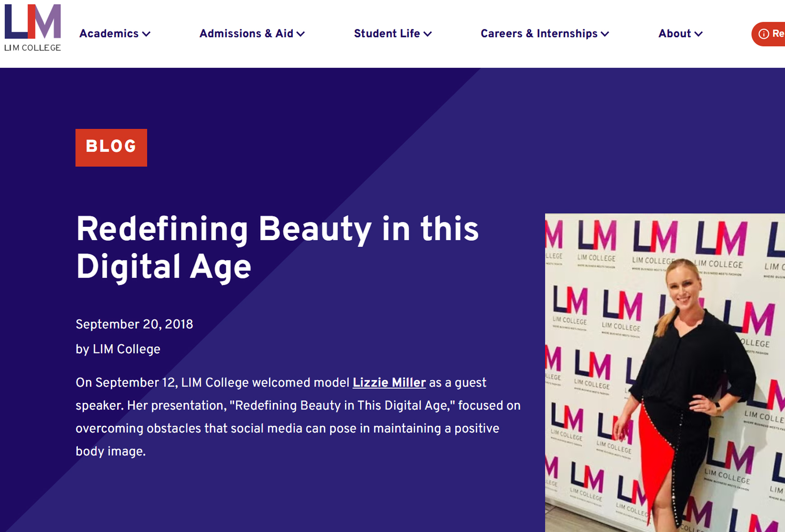
Task: Open the Academics menu label
Action: 109,34
